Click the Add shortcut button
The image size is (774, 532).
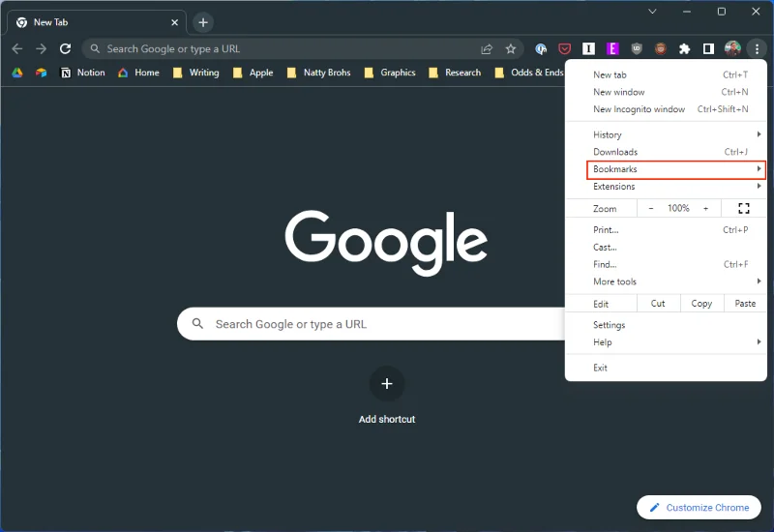(387, 384)
